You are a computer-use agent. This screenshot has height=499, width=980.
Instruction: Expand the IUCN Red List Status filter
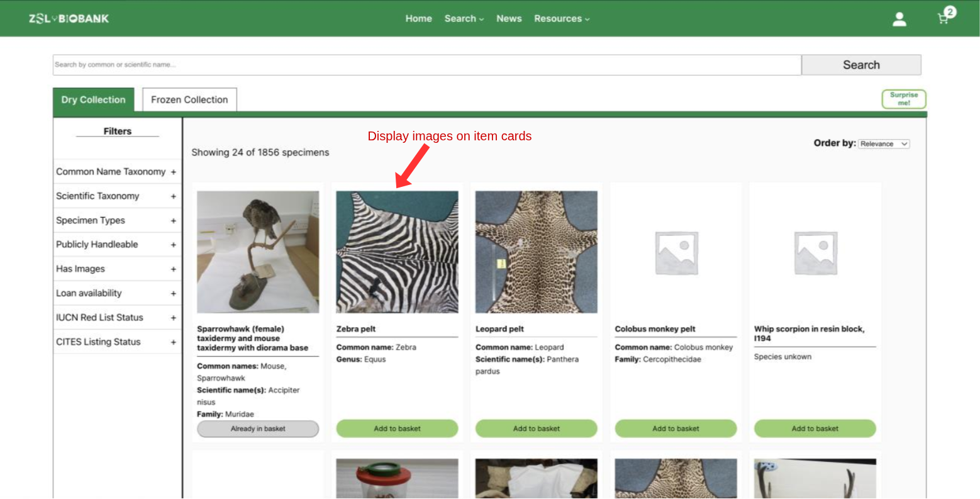[117, 318]
